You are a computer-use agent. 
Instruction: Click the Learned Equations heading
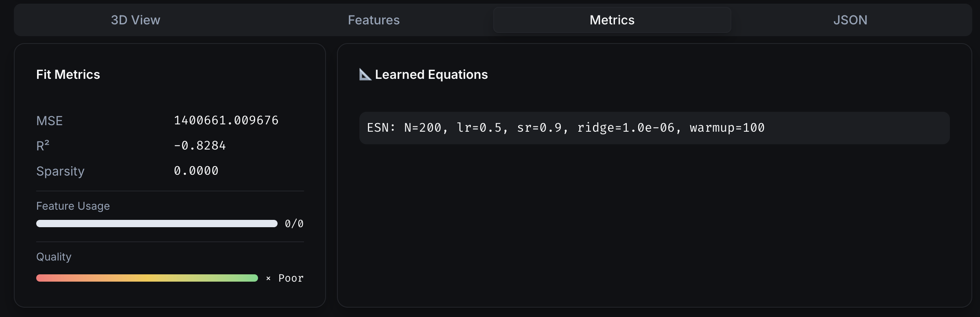431,74
